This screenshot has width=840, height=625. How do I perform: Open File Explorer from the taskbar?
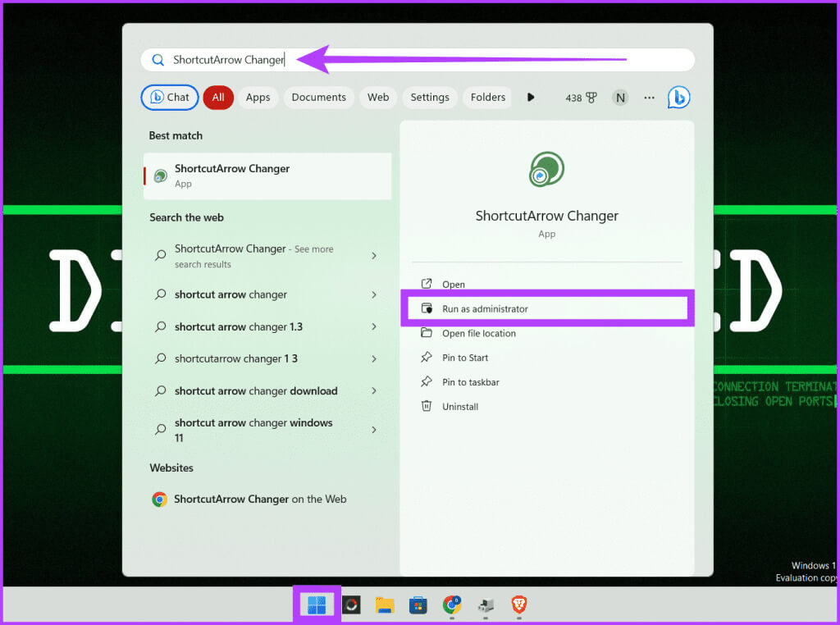385,605
